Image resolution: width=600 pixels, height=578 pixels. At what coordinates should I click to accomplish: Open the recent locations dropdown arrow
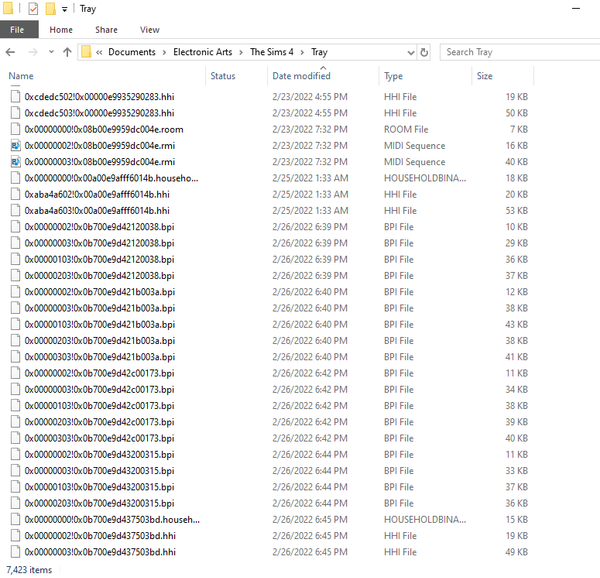51,52
